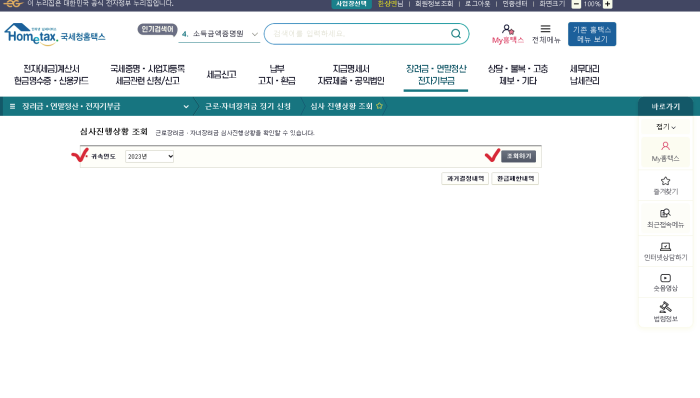Click 로그아웃 link
The image size is (700, 398).
point(477,4)
